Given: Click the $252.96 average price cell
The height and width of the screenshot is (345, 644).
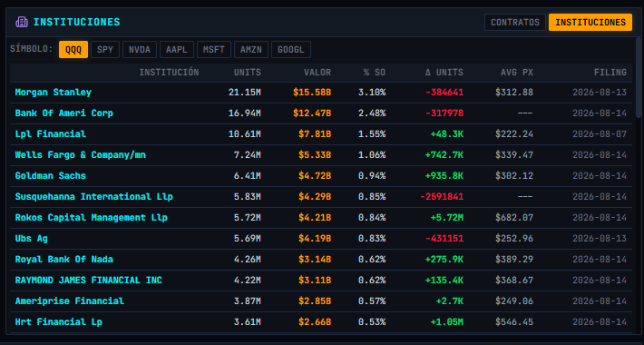Looking at the screenshot, I should click(x=514, y=239).
